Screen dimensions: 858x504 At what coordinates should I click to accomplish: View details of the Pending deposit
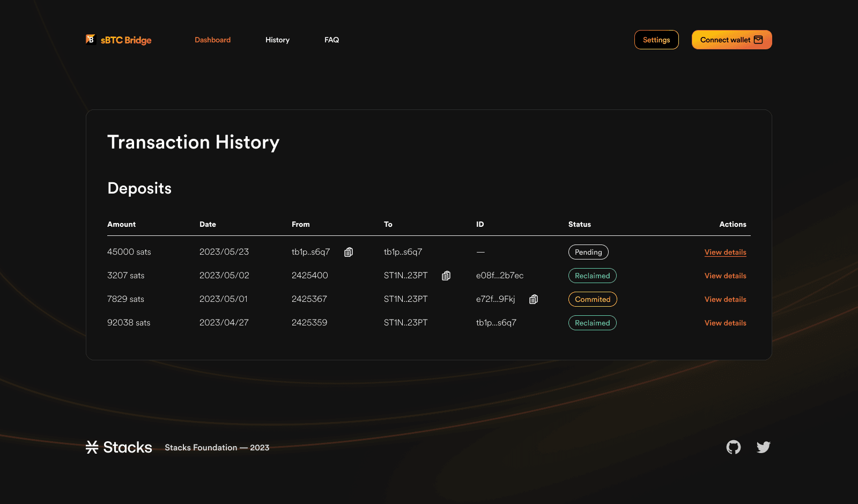click(725, 252)
